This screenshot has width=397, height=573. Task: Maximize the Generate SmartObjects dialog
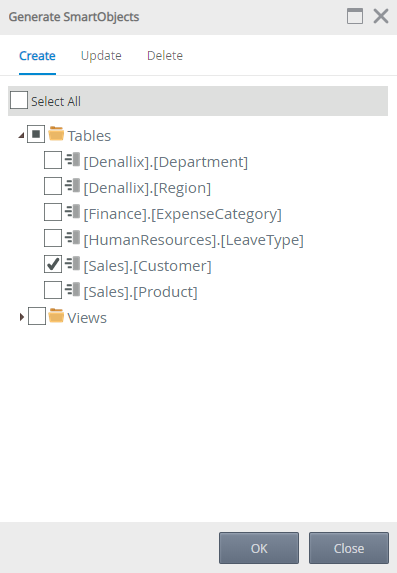tap(355, 16)
